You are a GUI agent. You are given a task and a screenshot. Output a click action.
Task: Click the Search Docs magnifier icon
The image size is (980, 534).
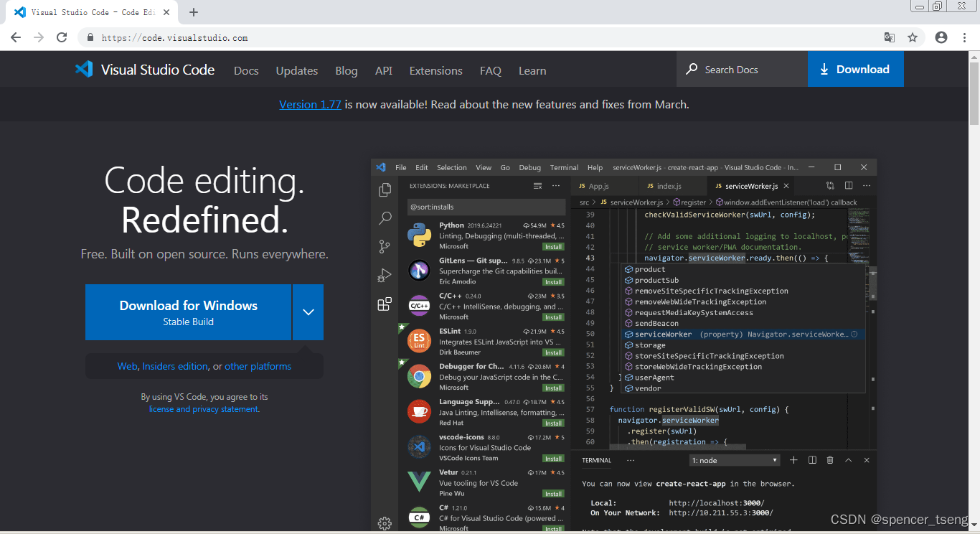[x=691, y=69]
